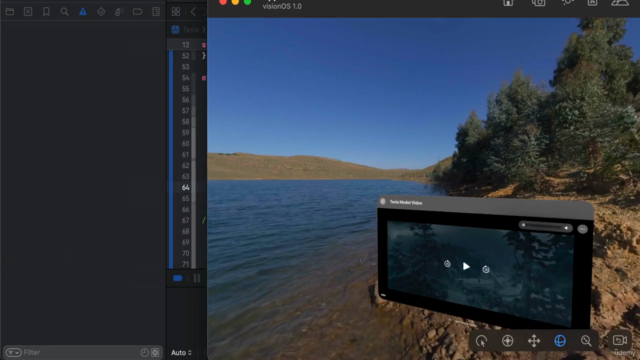Go back in editor history
This screenshot has width=640, height=360.
193,11
